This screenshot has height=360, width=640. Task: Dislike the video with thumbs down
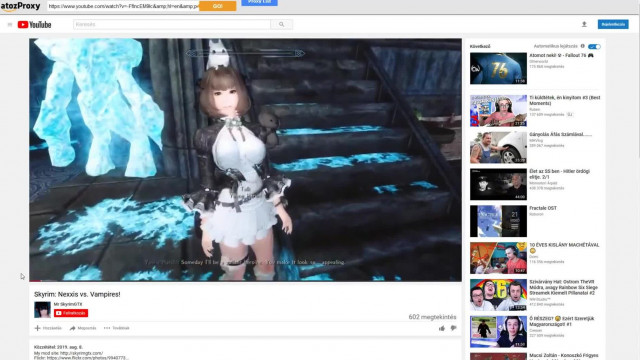453,328
